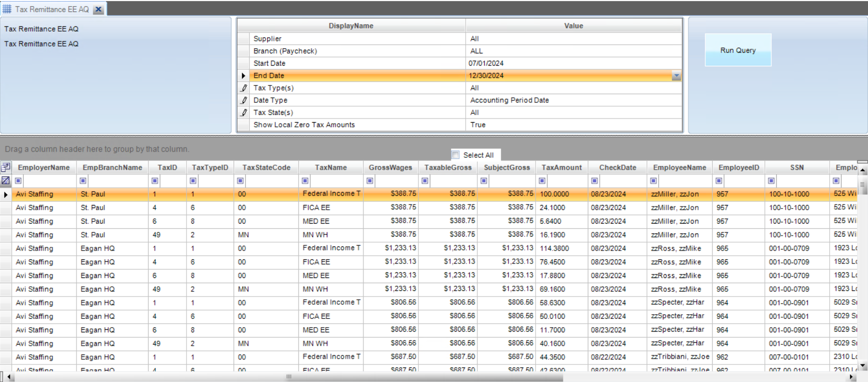
Task: Open the filter operator icon under CheckDate column
Action: click(x=595, y=181)
